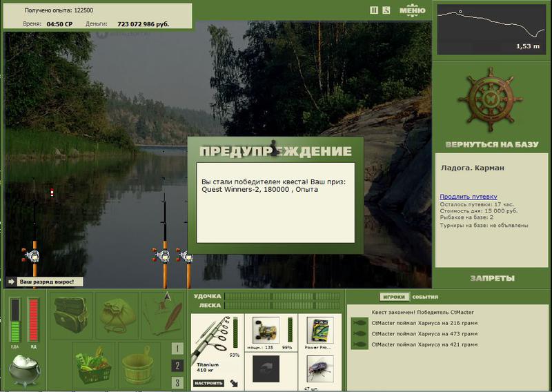Click the 'Ладога. Карман' location title
Screen dimensions: 552x392
click(x=472, y=168)
